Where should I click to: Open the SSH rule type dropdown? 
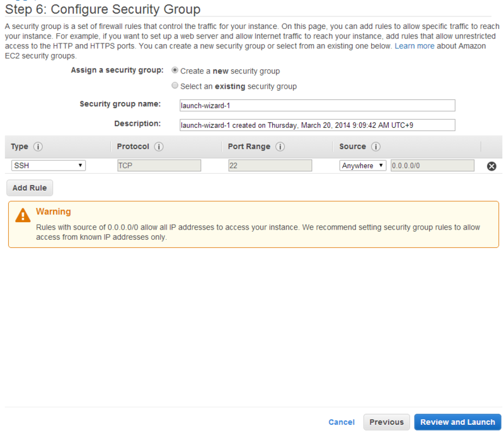[49, 166]
